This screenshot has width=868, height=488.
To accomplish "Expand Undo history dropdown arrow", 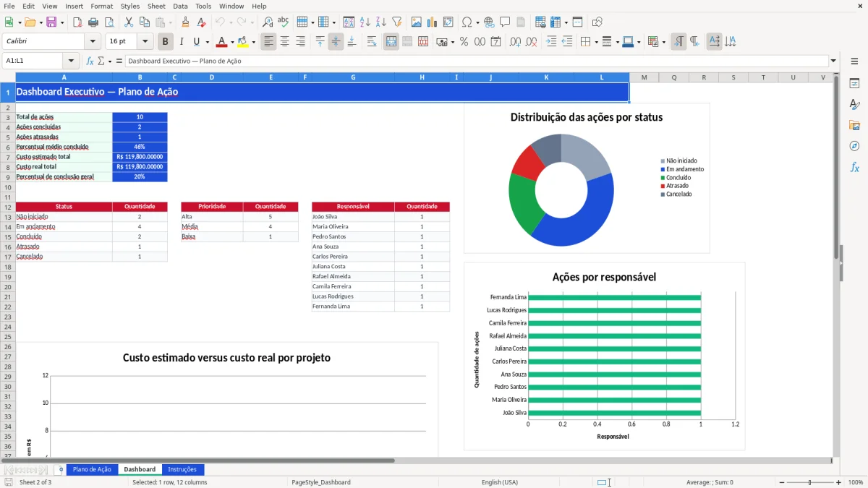I will click(x=231, y=22).
